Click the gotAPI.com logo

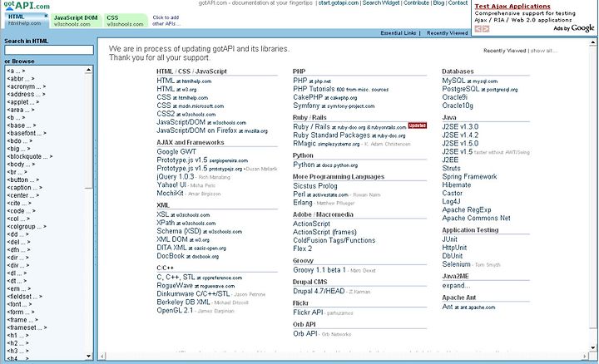pos(27,5)
